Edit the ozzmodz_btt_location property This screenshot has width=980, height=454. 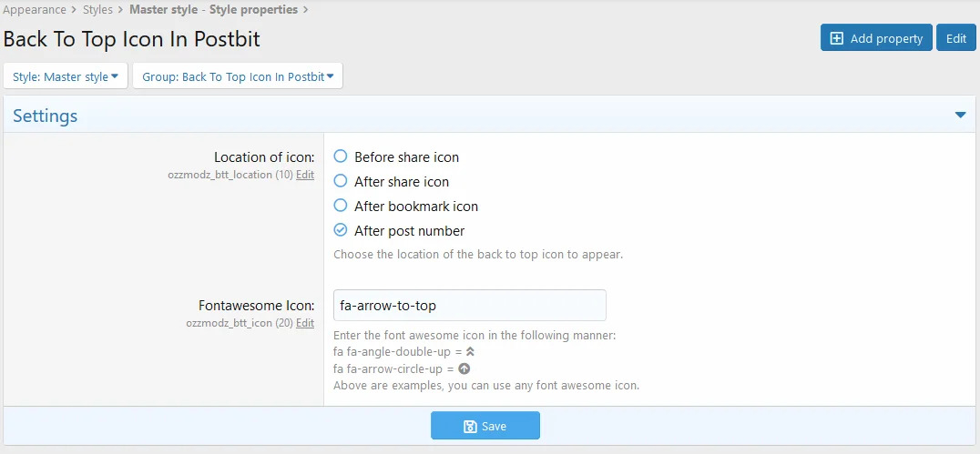[x=305, y=175]
